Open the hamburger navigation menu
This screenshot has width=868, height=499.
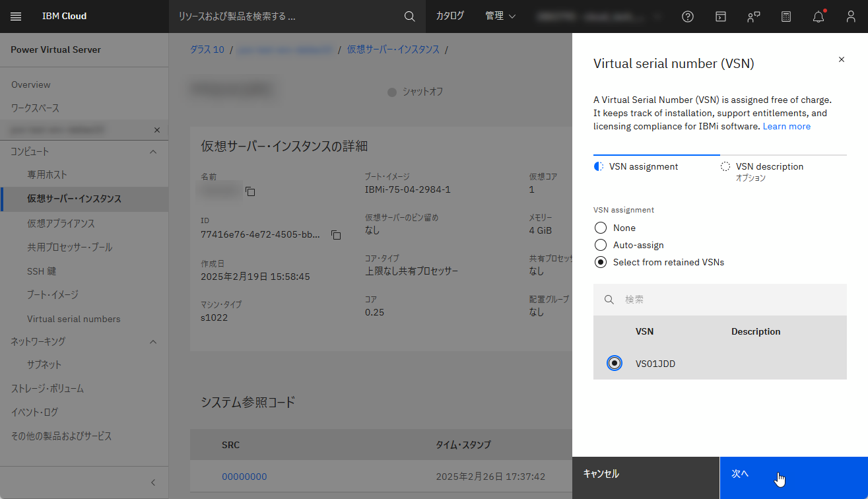(16, 17)
